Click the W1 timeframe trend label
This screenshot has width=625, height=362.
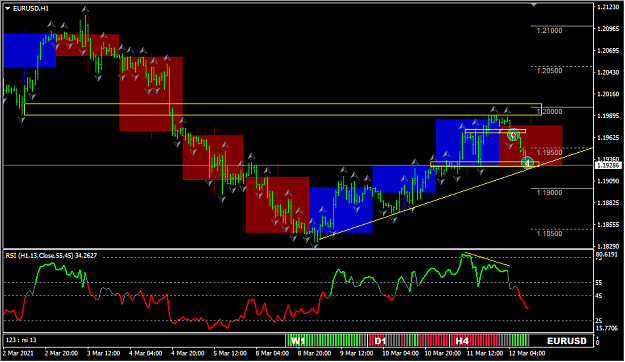click(x=298, y=341)
